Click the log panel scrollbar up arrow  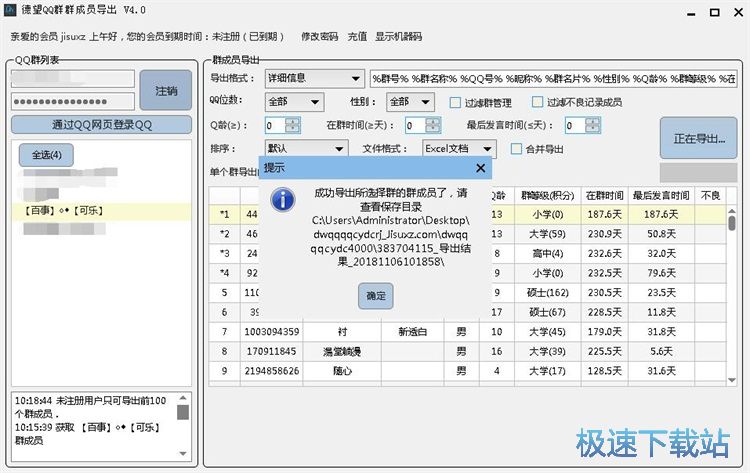coord(183,398)
